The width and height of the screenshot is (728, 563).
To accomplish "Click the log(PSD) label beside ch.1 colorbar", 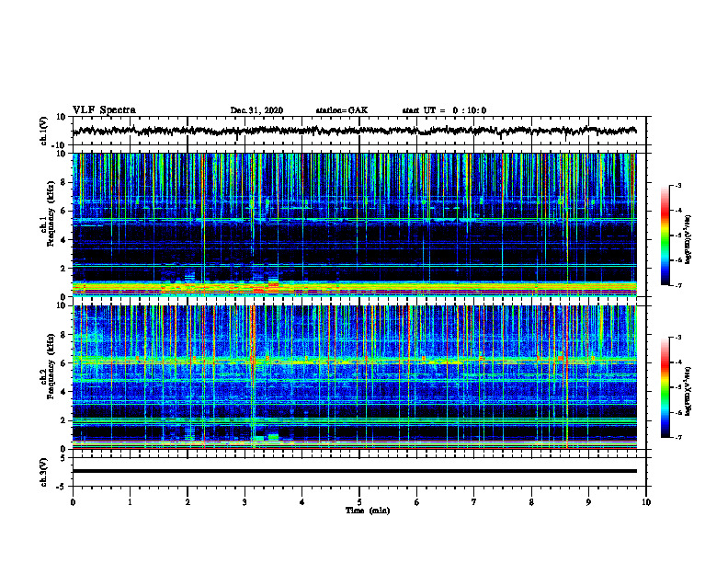I will pyautogui.click(x=688, y=239).
